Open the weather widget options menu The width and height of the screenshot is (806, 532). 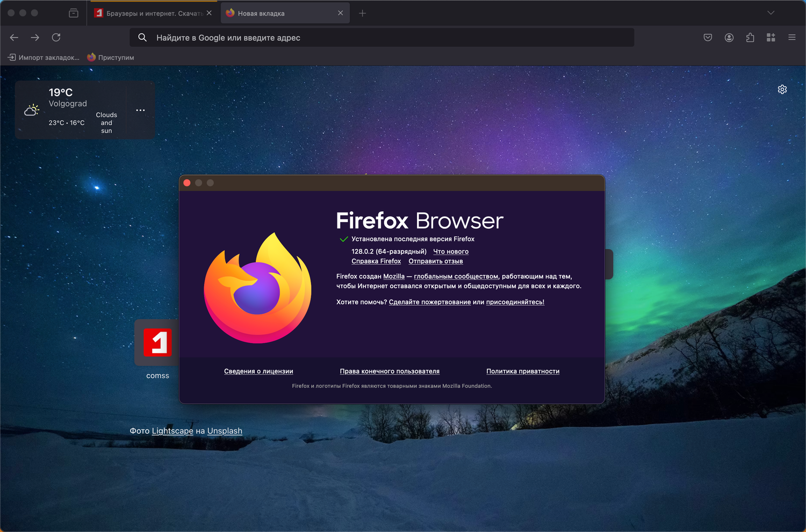tap(140, 110)
